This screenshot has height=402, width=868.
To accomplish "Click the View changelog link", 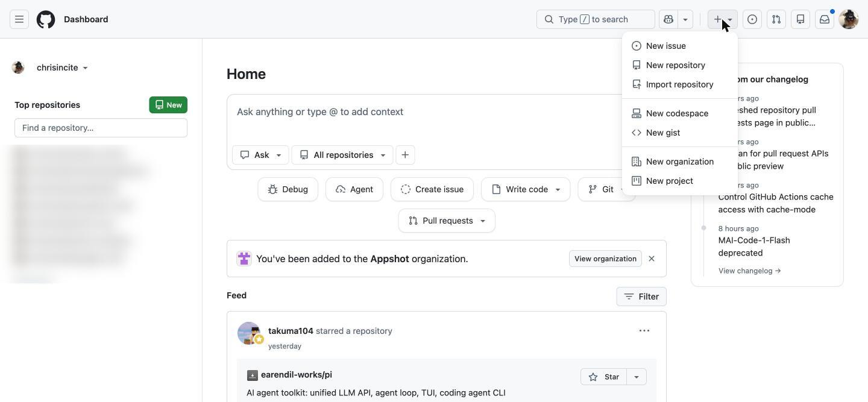I will [749, 271].
